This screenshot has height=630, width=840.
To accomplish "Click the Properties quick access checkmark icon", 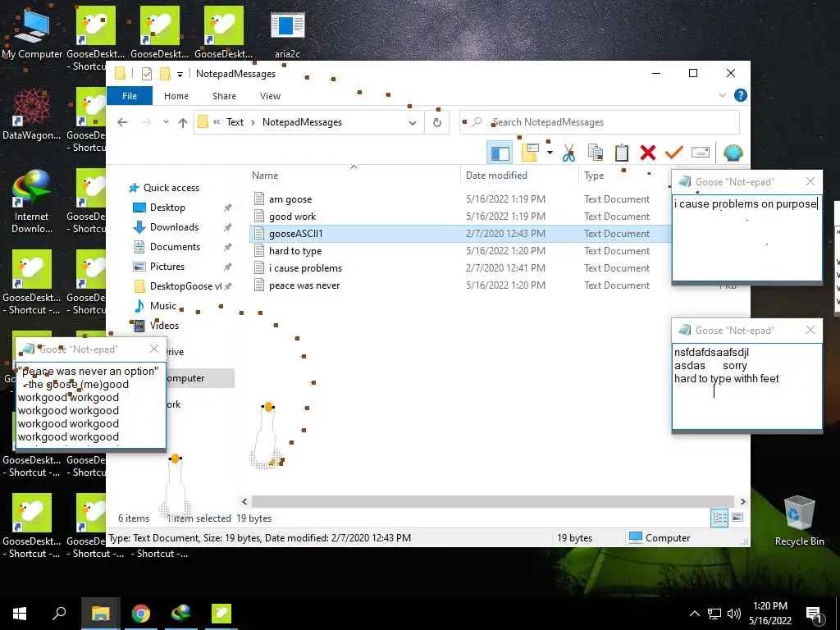I will click(147, 74).
